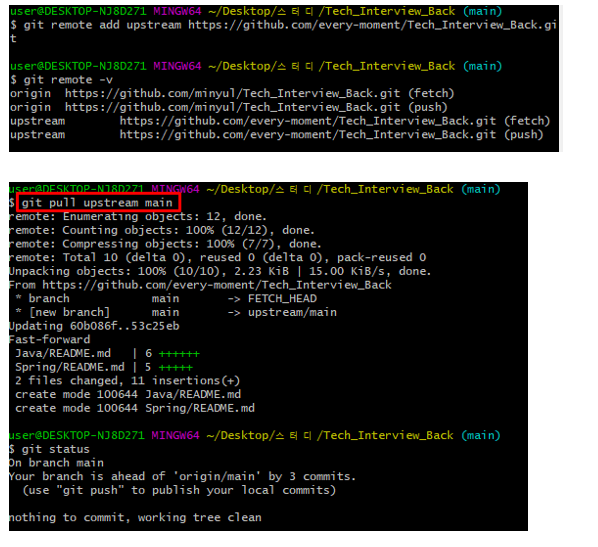Click the nothing to commit message
This screenshot has width=598, height=547.
[x=135, y=518]
